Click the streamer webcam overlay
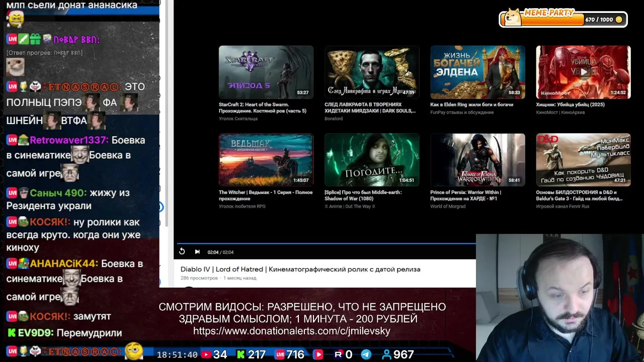Image resolution: width=644 pixels, height=362 pixels. 560,298
